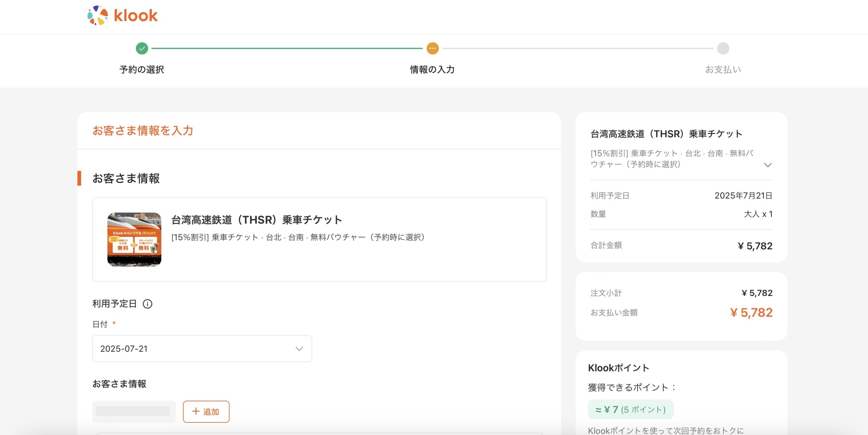This screenshot has width=868, height=435.
Task: Click the Klookポイント heading
Action: pos(618,368)
